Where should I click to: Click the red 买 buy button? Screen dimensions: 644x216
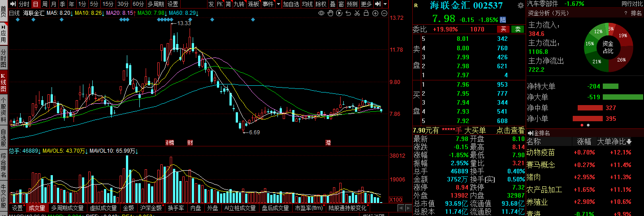point(504,29)
